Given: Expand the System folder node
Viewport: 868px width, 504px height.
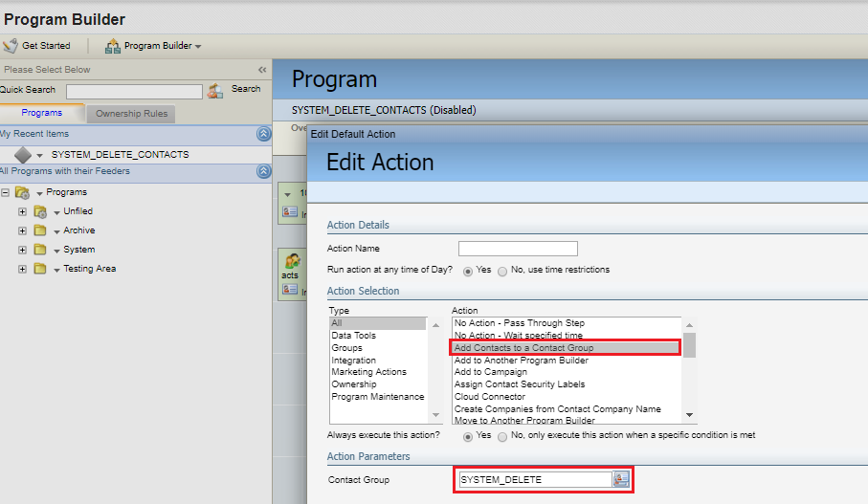Looking at the screenshot, I should tap(22, 250).
